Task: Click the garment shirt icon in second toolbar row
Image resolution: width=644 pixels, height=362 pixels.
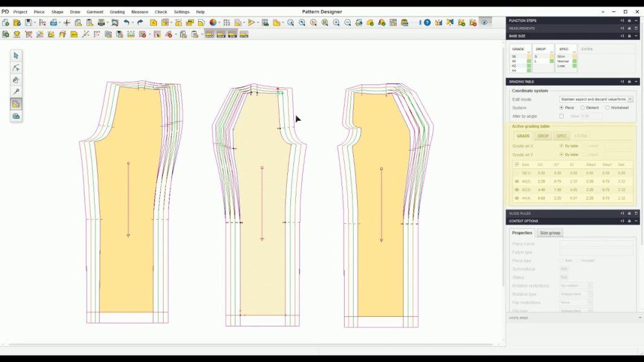Action: (17, 34)
